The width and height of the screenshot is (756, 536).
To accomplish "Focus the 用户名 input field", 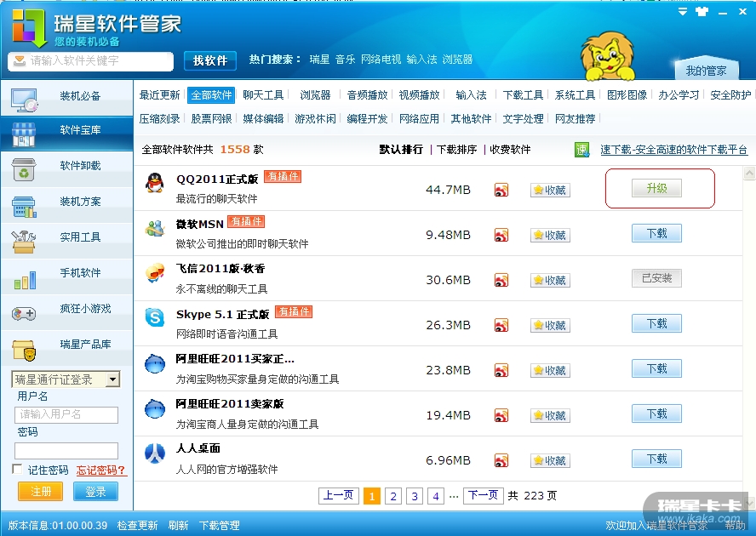I will pos(66,414).
